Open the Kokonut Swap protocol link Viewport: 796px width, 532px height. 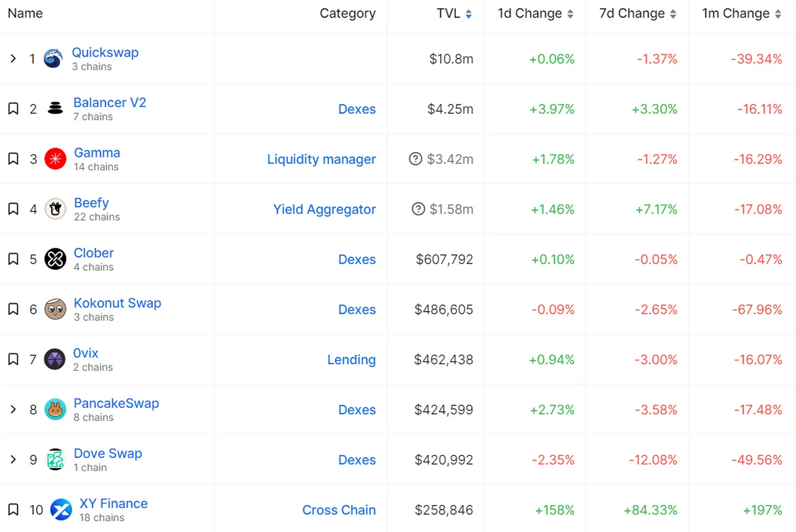click(118, 303)
